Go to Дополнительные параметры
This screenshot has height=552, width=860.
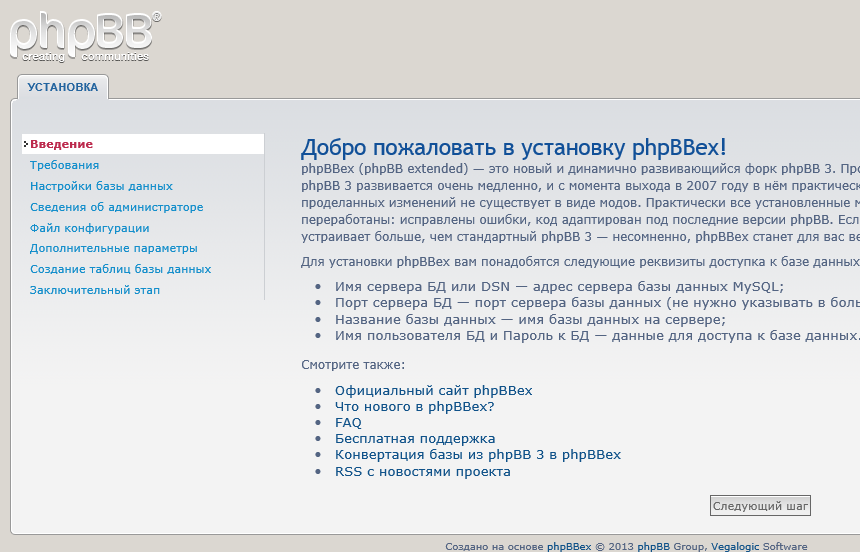click(x=114, y=248)
